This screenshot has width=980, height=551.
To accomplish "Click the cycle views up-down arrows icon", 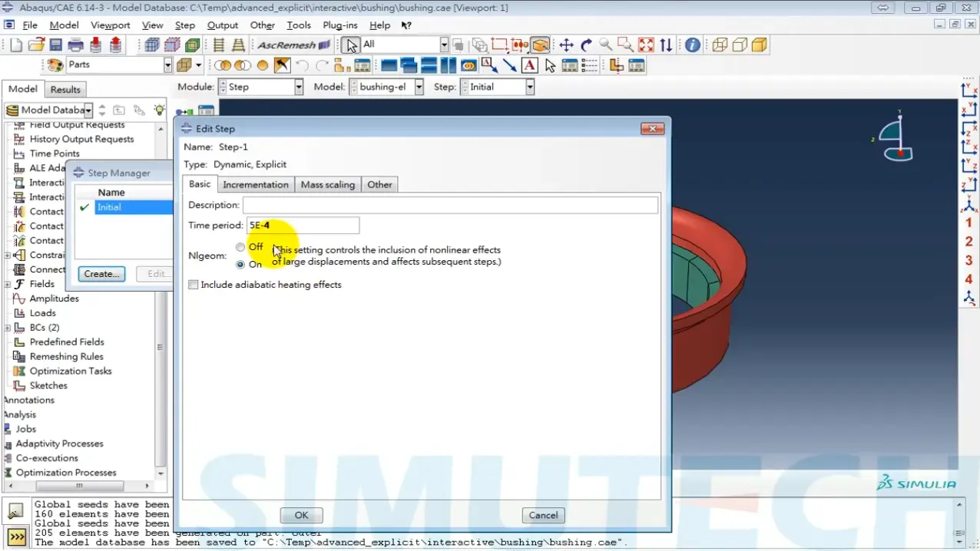I will [666, 45].
